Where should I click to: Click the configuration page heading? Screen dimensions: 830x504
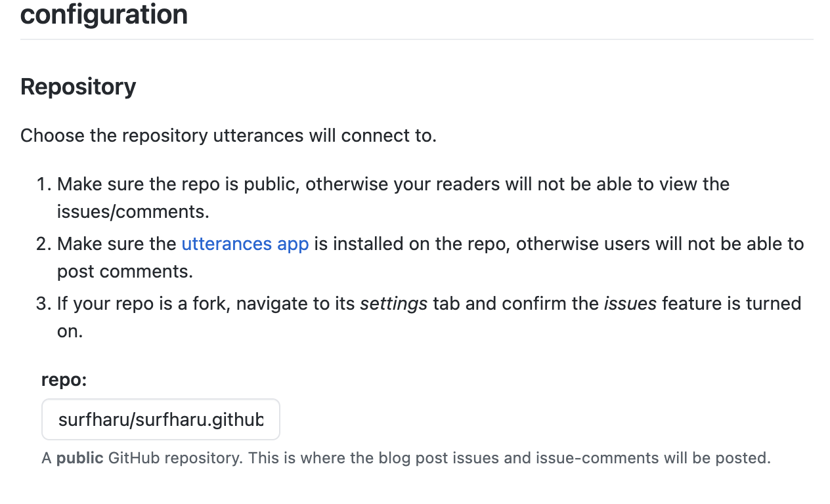(x=104, y=14)
